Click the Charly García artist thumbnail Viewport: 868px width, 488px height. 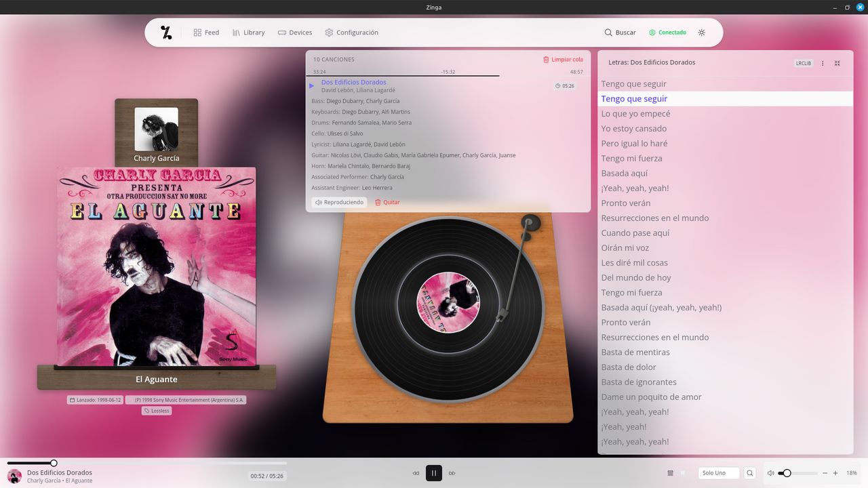(x=156, y=129)
